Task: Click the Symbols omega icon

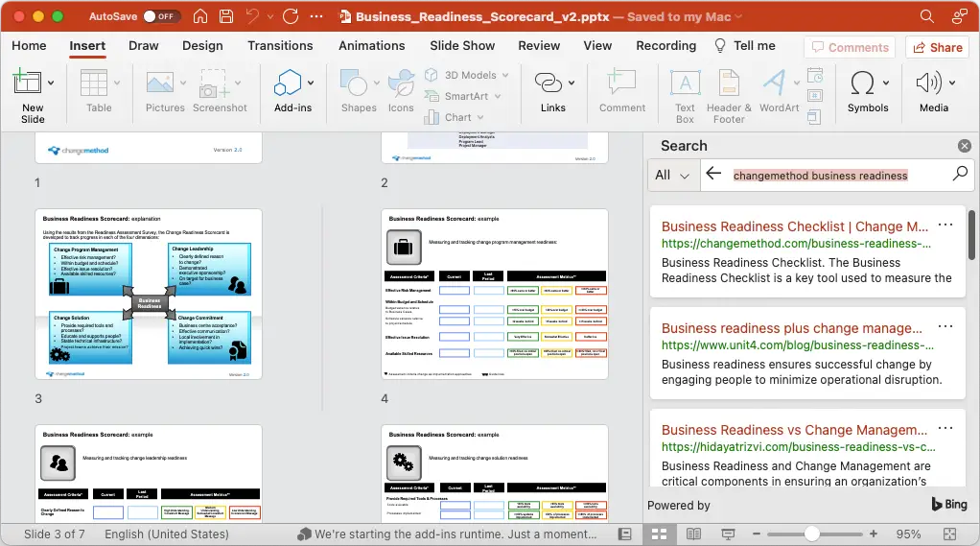Action: [x=862, y=83]
